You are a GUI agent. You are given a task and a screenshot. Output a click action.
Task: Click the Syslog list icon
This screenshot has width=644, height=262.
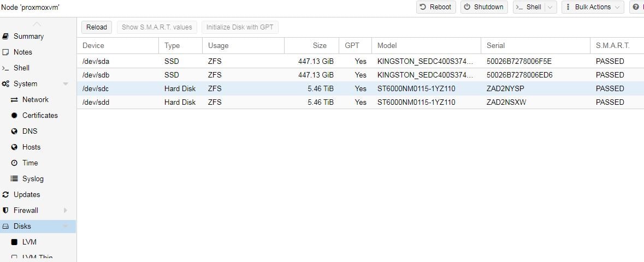point(14,178)
